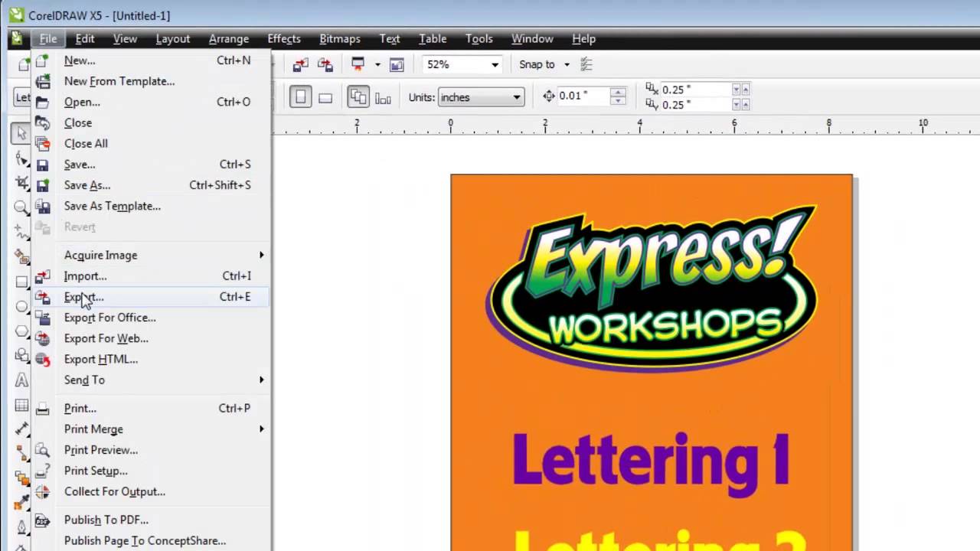Select the Polygon tool
Screen dimensions: 980x551
click(x=21, y=331)
